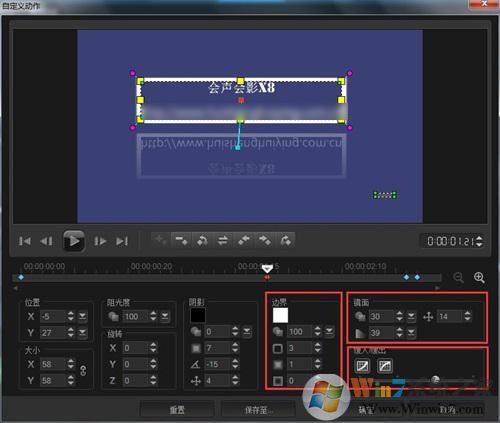Viewport: 500px width, 423px height.
Task: Adjust the Rotation Y spinner arrows
Action: 153,364
